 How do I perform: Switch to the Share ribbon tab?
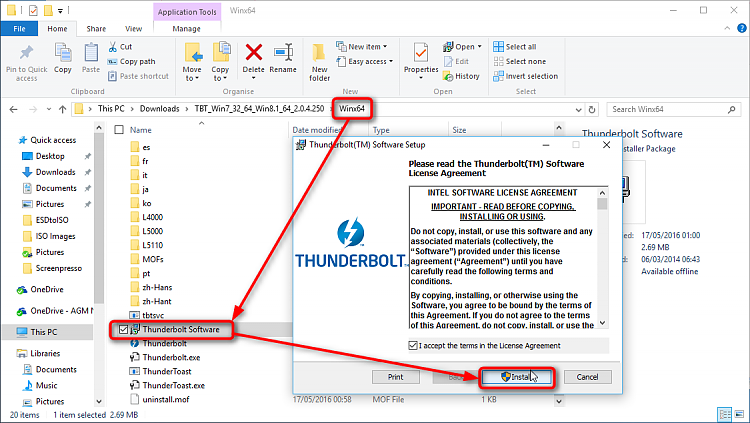(x=96, y=29)
